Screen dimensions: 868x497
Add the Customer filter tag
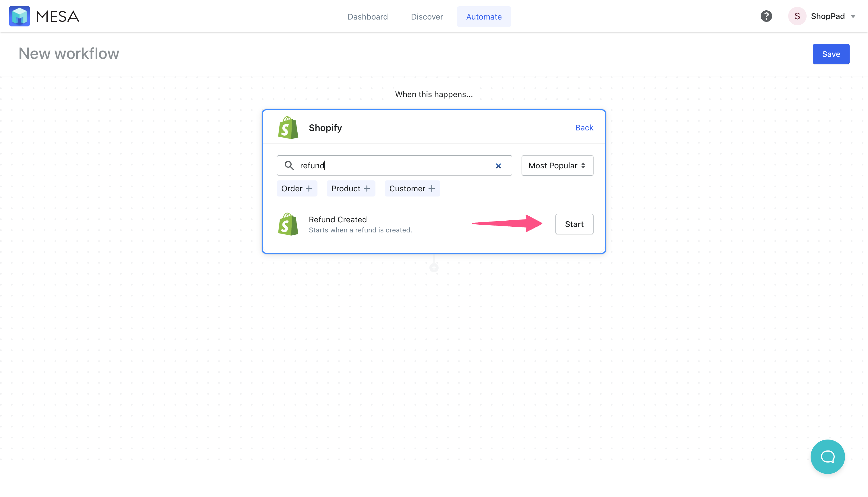pos(412,188)
